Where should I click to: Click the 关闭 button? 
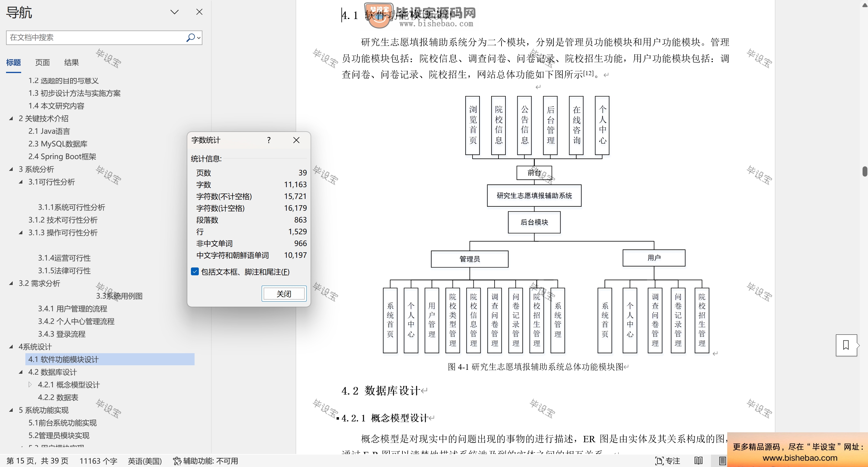284,294
